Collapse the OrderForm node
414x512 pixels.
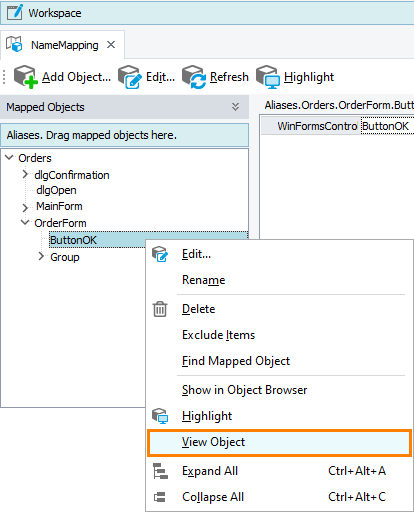coord(25,222)
